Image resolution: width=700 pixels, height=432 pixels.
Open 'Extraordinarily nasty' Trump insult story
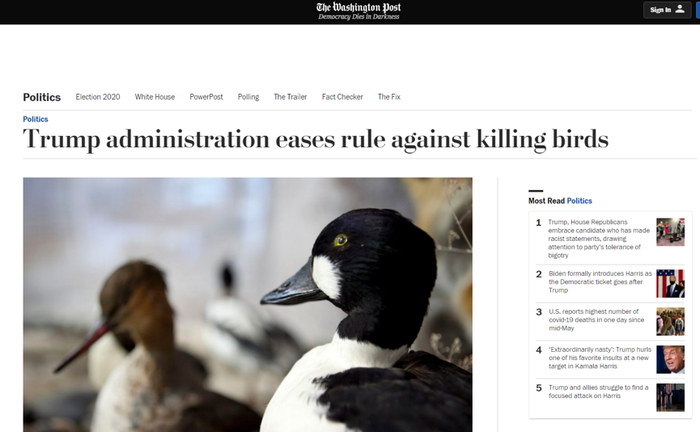(600, 357)
